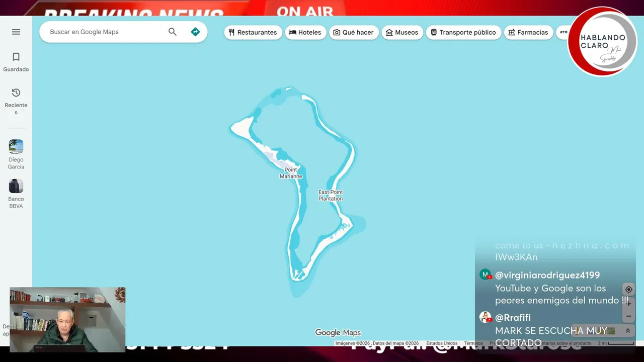The image size is (644, 362).
Task: Click the East Point Plantation label
Action: point(331,195)
